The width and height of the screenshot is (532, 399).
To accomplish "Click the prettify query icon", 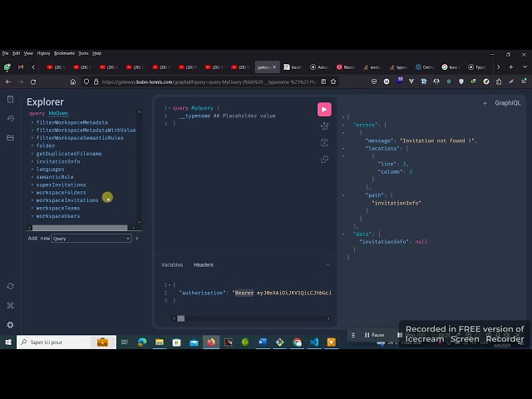I will (x=324, y=126).
